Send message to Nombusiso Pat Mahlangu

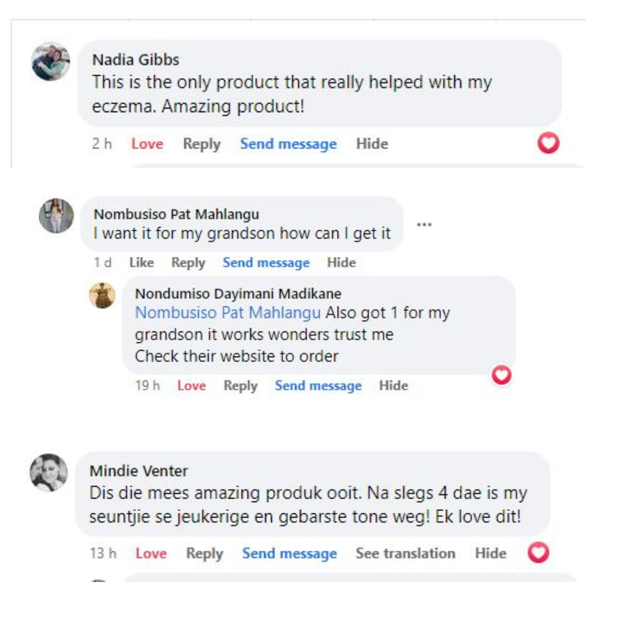266,262
